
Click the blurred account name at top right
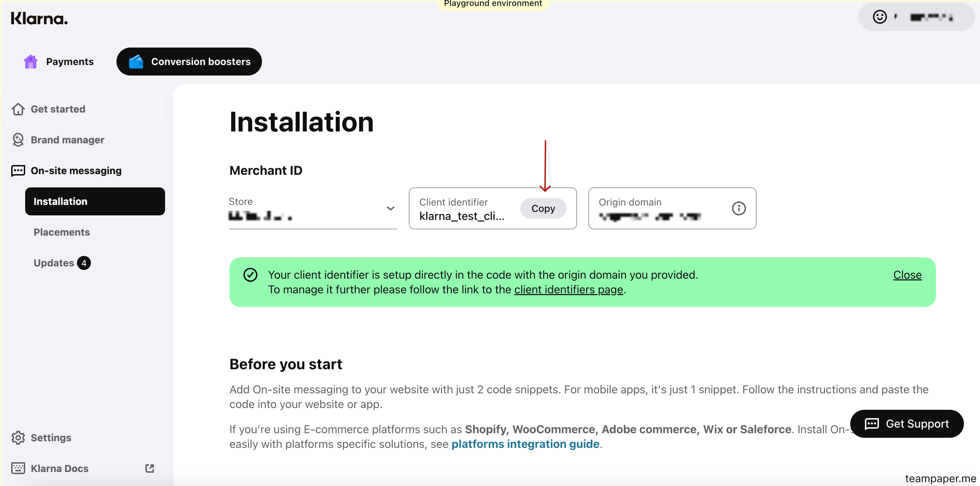pyautogui.click(x=931, y=17)
